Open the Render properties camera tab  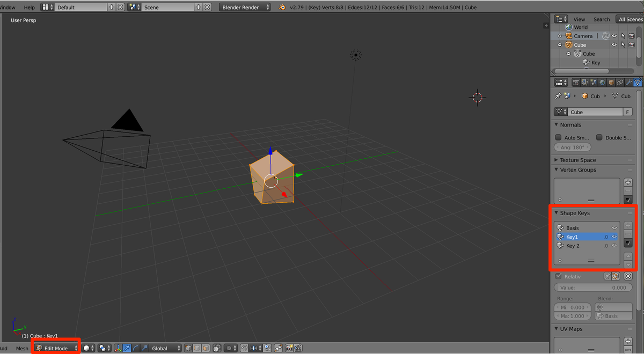point(576,82)
